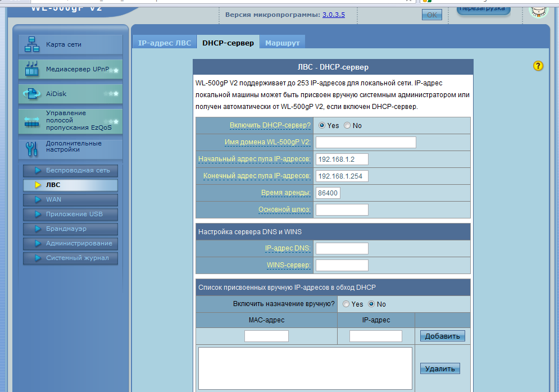Click arrow icon next to WAN
This screenshot has height=392, width=559.
[x=38, y=199]
